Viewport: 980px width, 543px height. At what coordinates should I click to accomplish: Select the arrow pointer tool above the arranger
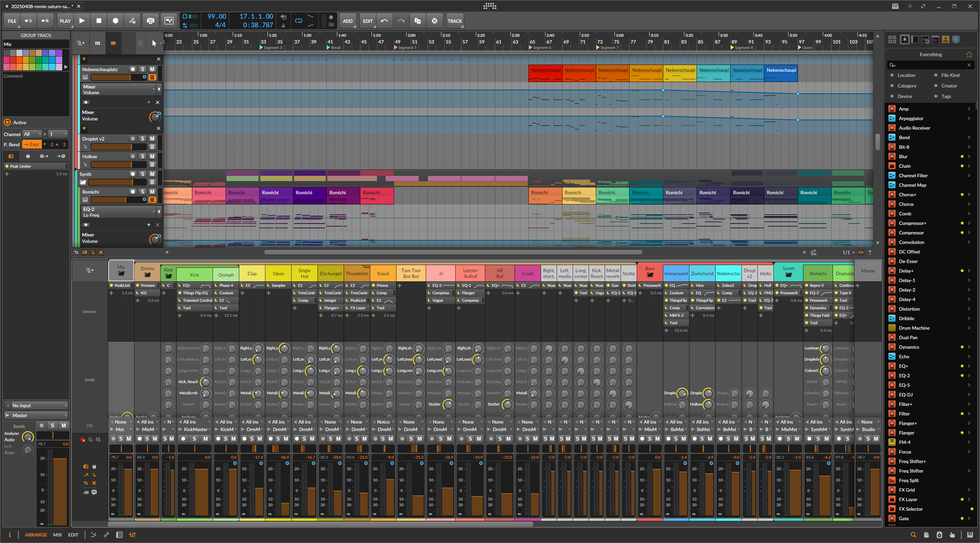click(154, 43)
